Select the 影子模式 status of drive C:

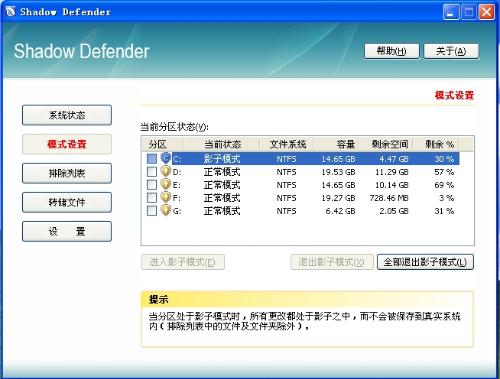222,159
